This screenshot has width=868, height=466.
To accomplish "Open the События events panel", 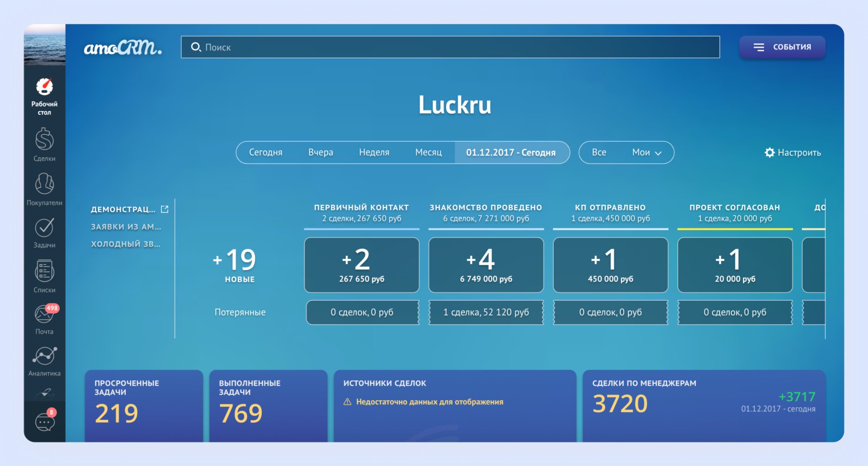I will pos(782,47).
